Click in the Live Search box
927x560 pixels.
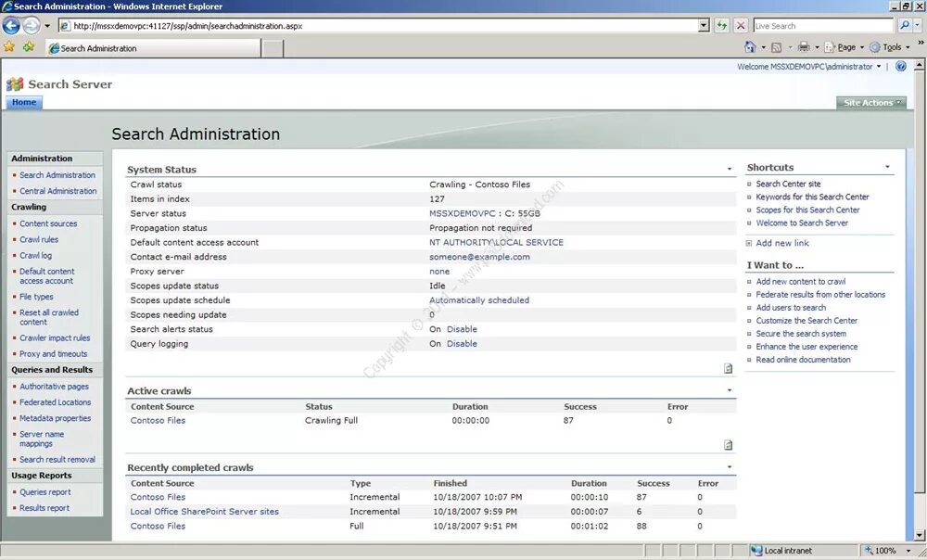point(823,26)
